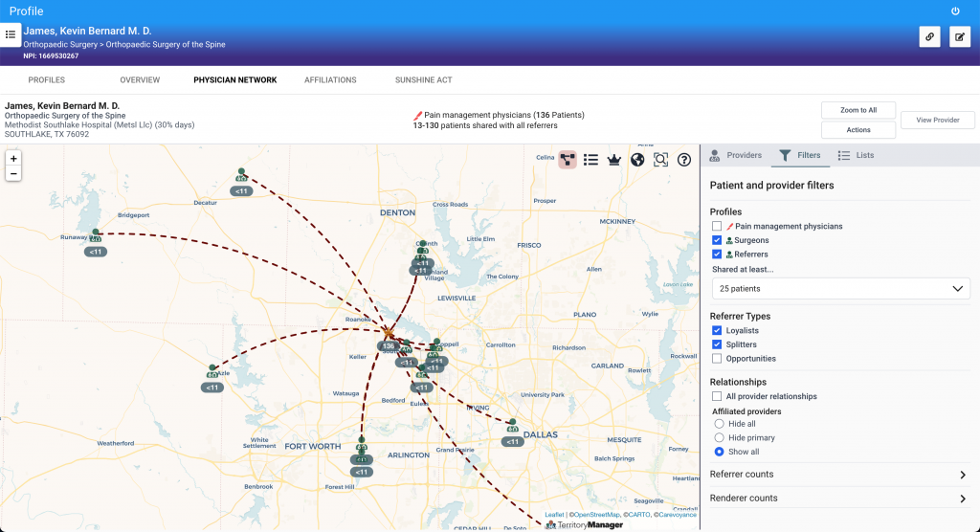Click the star marker at Southlake
Image resolution: width=980 pixels, height=532 pixels.
[389, 333]
